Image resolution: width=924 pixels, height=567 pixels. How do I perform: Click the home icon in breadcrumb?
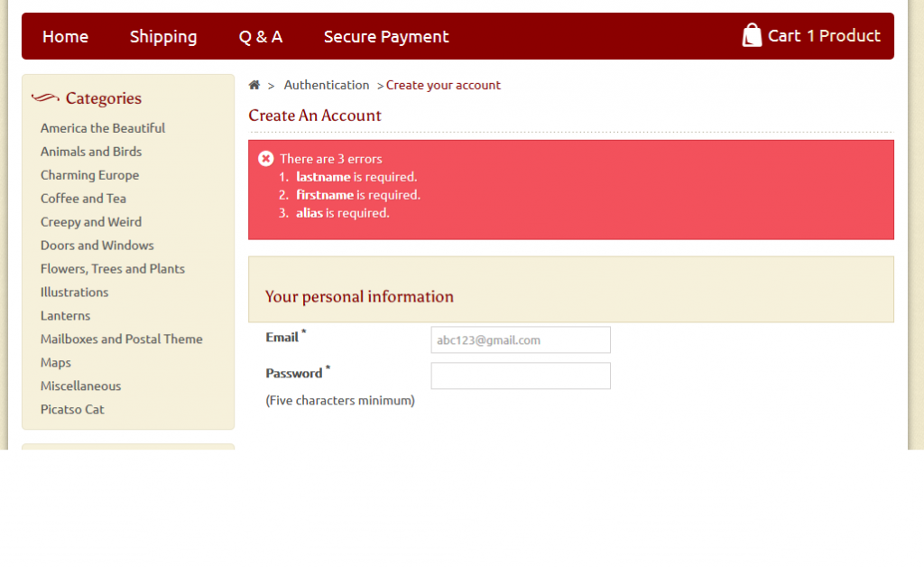point(254,85)
